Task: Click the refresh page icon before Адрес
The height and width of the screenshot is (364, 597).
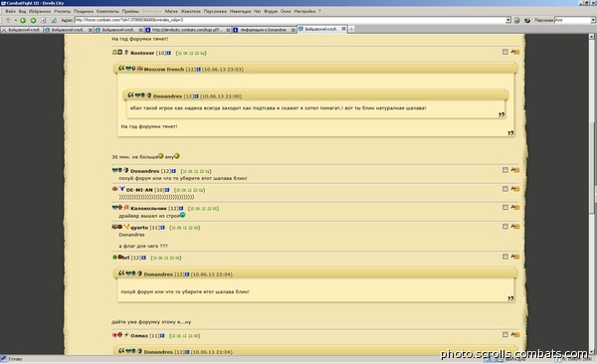Action: 54,20
